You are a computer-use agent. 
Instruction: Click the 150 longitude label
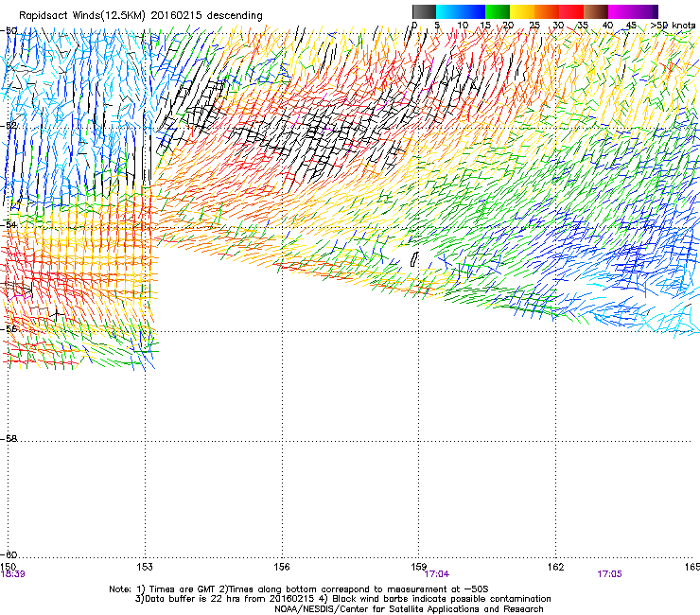pos(8,567)
